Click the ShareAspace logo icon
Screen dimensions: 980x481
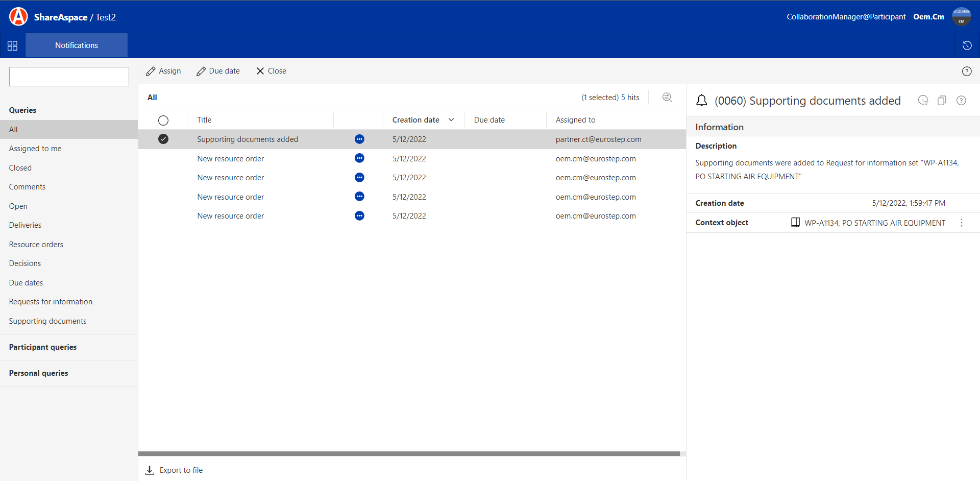click(18, 17)
